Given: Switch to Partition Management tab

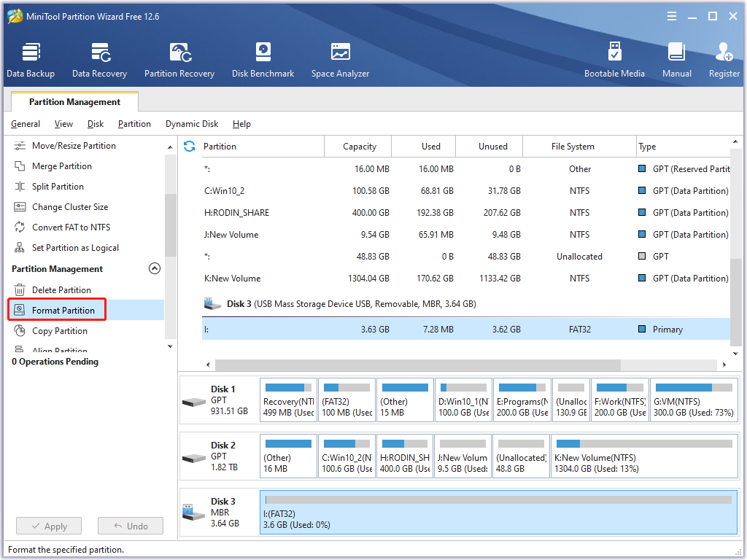Looking at the screenshot, I should (75, 102).
